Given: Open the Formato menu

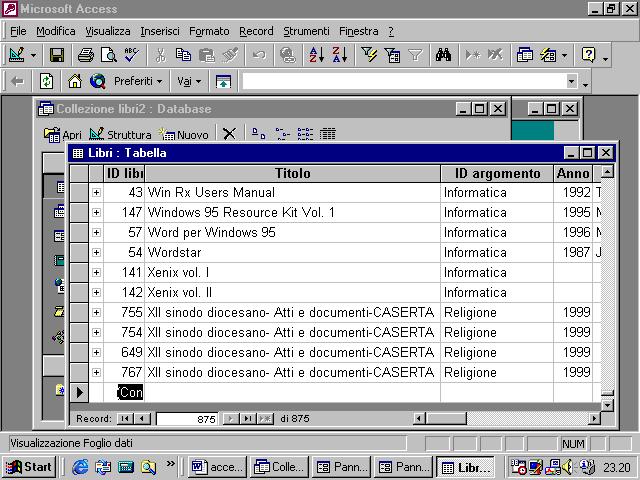Looking at the screenshot, I should pos(209,31).
